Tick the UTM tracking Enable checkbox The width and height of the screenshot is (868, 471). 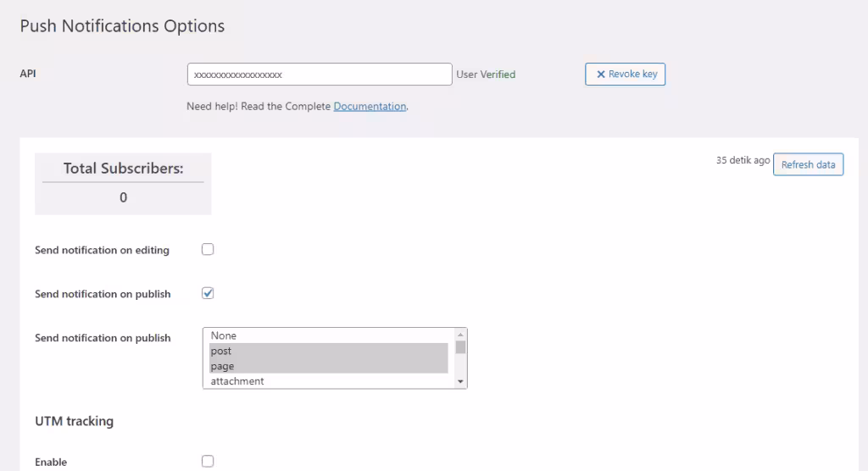click(x=208, y=462)
